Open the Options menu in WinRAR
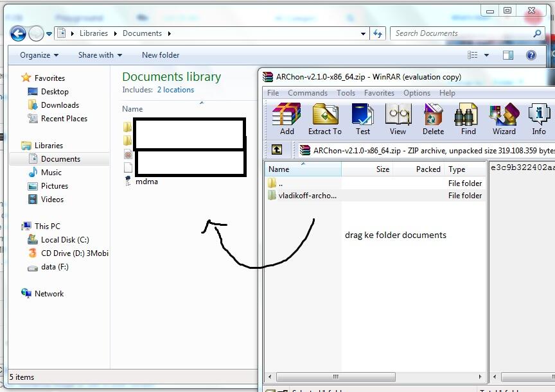This screenshot has width=555, height=392. tap(417, 93)
